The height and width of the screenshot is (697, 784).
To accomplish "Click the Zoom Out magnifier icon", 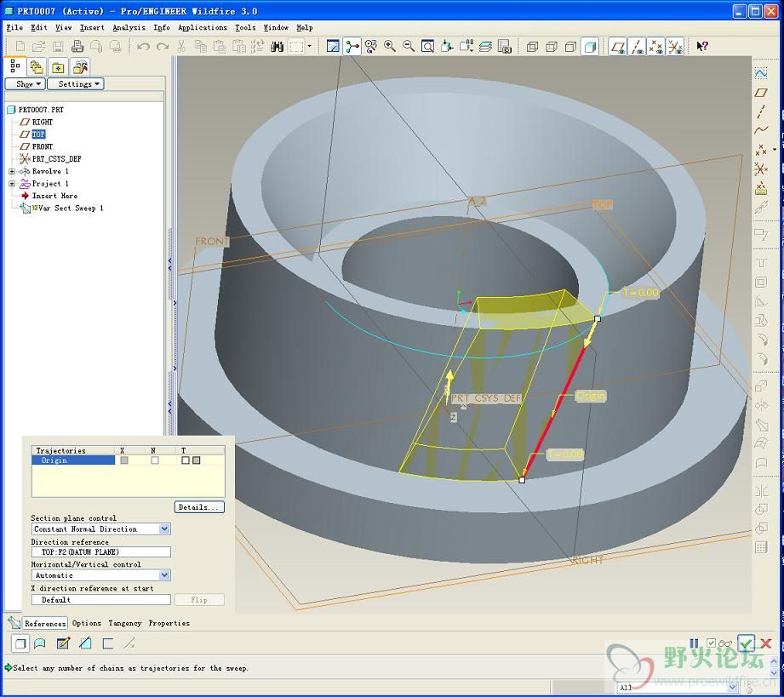I will coord(409,47).
